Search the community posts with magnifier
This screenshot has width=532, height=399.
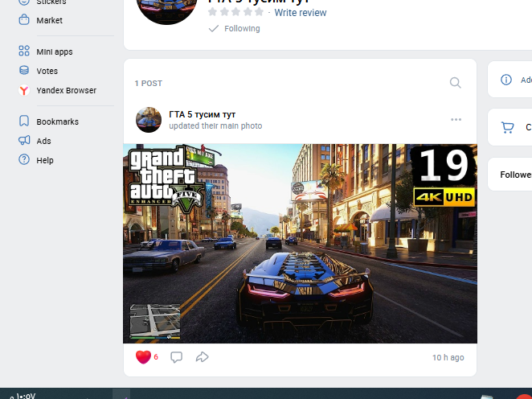(x=456, y=83)
